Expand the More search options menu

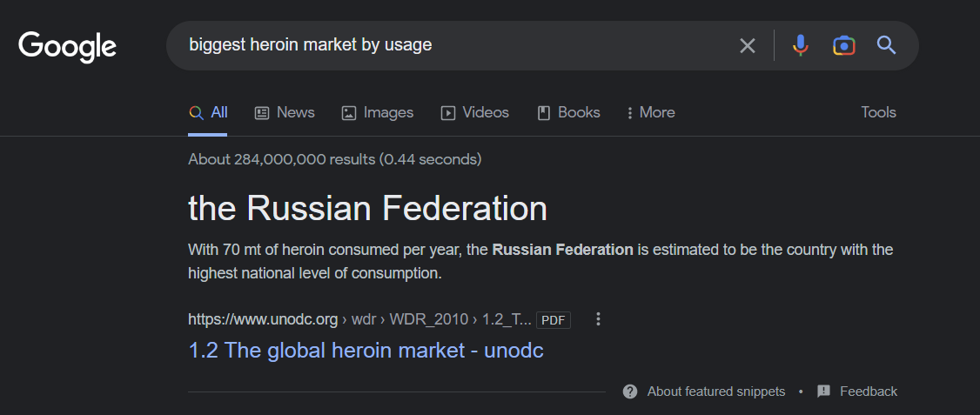point(651,112)
